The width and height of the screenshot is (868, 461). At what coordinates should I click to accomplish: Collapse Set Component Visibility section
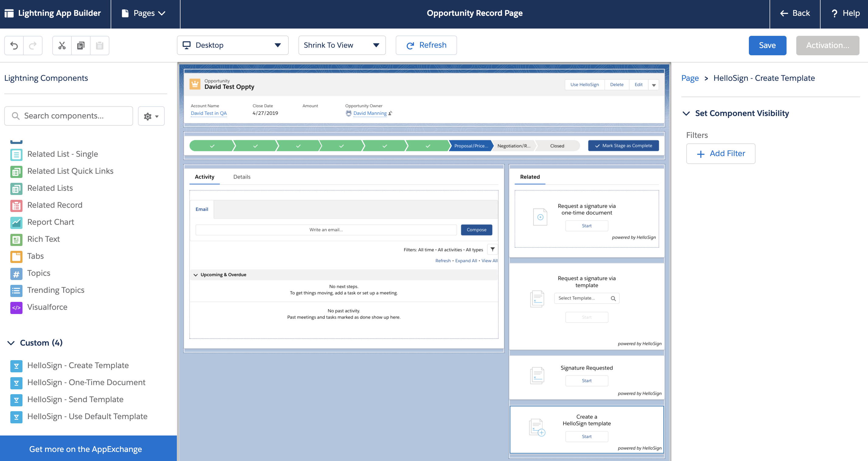[686, 114]
